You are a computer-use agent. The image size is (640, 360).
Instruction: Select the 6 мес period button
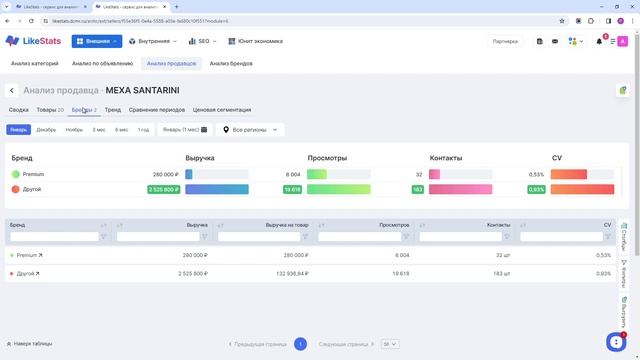click(x=121, y=130)
